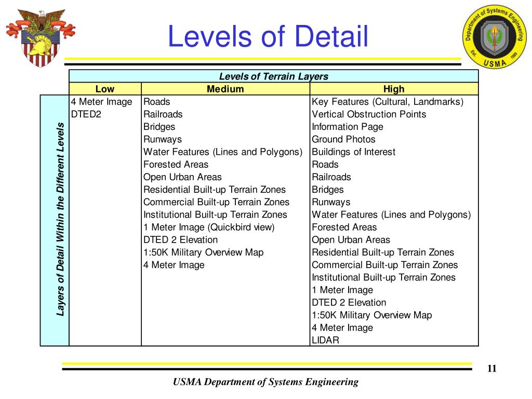Click 'Commercial Built-up Terrain Zones' under High

[385, 265]
